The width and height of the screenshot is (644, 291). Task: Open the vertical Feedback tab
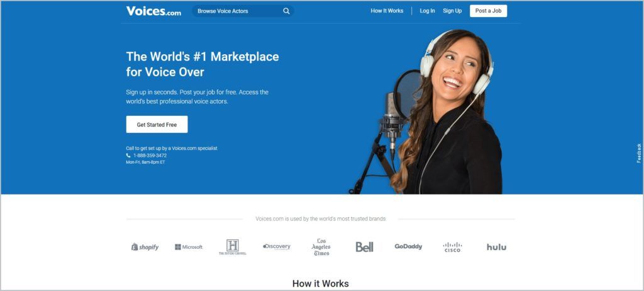[639, 153]
